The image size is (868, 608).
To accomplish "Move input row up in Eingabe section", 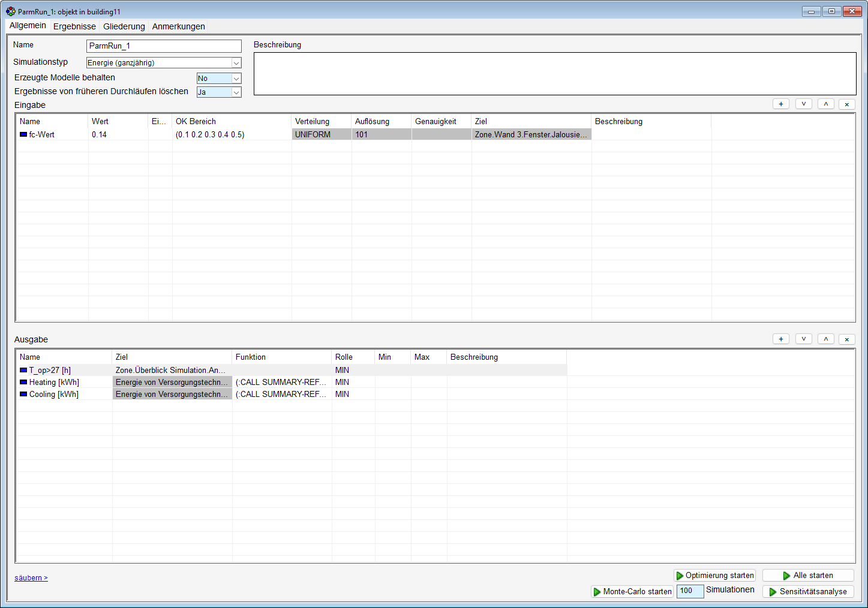I will (825, 104).
